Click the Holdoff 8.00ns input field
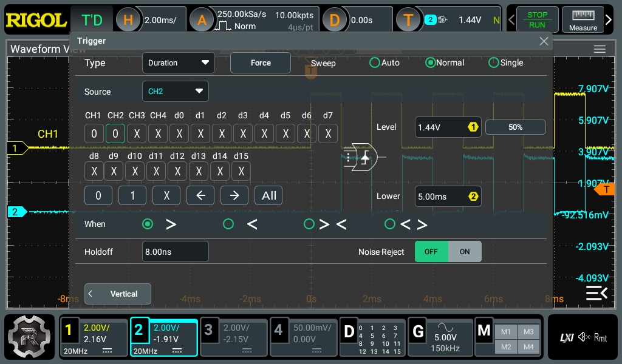 [175, 252]
